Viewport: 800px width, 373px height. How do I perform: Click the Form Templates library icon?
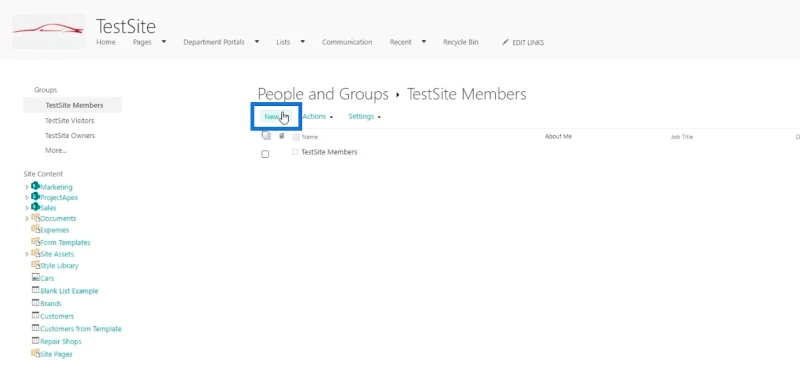(x=36, y=242)
